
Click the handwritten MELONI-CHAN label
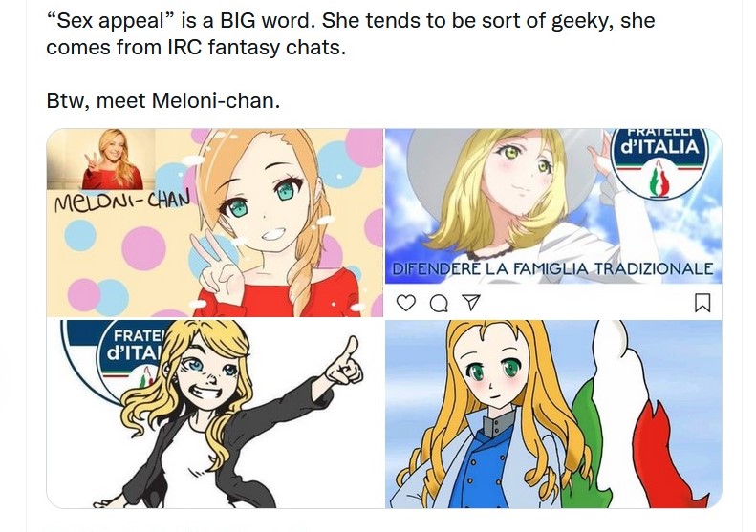(x=121, y=201)
